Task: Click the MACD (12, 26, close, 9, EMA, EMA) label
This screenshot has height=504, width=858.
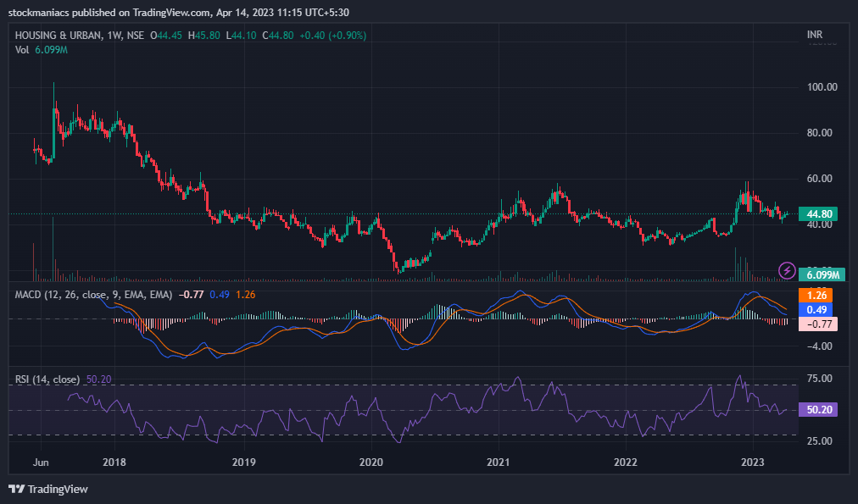Action: 93,295
